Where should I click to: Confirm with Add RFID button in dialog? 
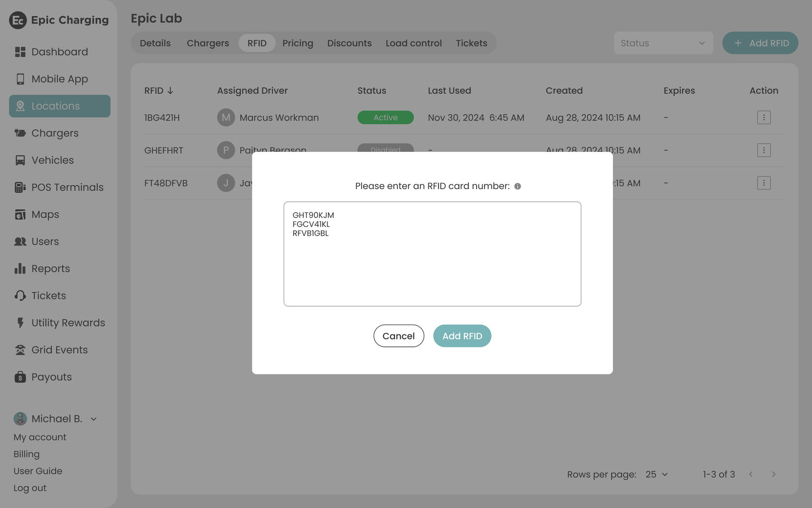pyautogui.click(x=462, y=336)
